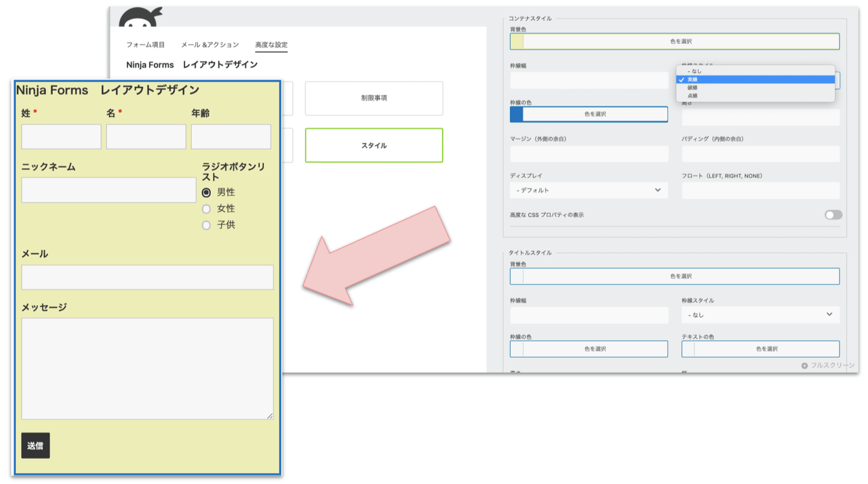Focus the container 枠線幅 input field
The height and width of the screenshot is (484, 868).
coord(589,80)
